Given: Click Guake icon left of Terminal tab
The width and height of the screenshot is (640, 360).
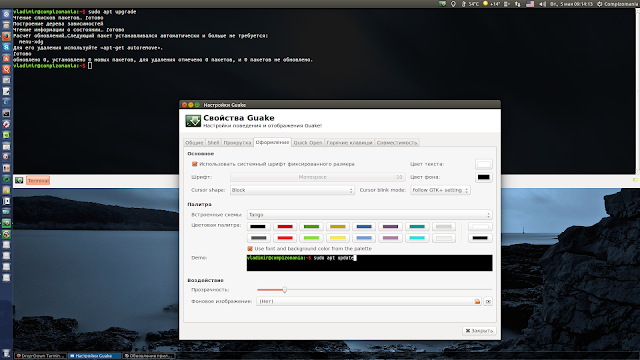Looking at the screenshot, I should click(19, 180).
